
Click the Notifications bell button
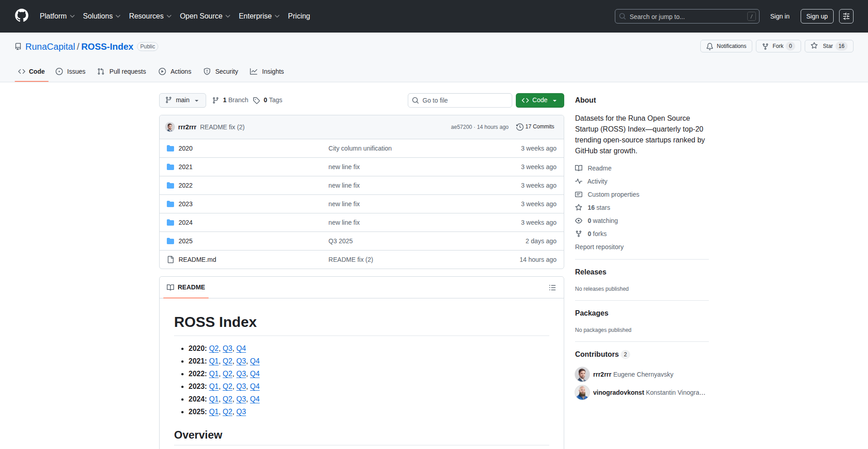(726, 46)
